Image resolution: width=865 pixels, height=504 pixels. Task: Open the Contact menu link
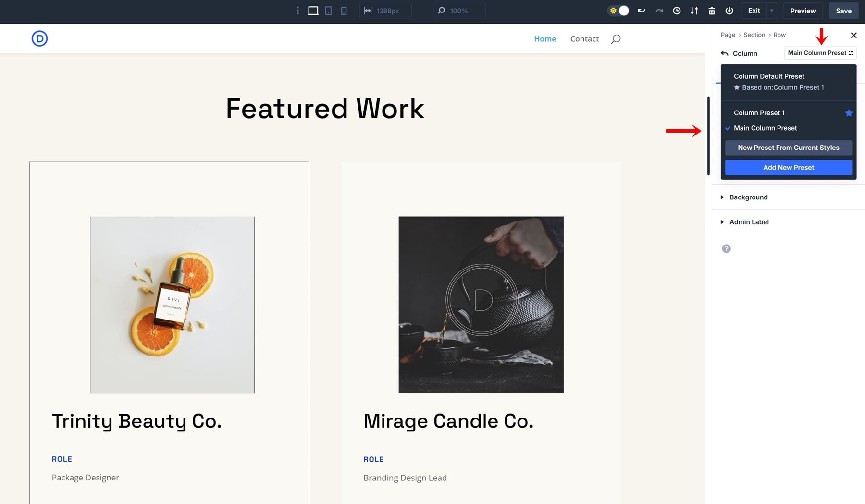click(x=584, y=39)
